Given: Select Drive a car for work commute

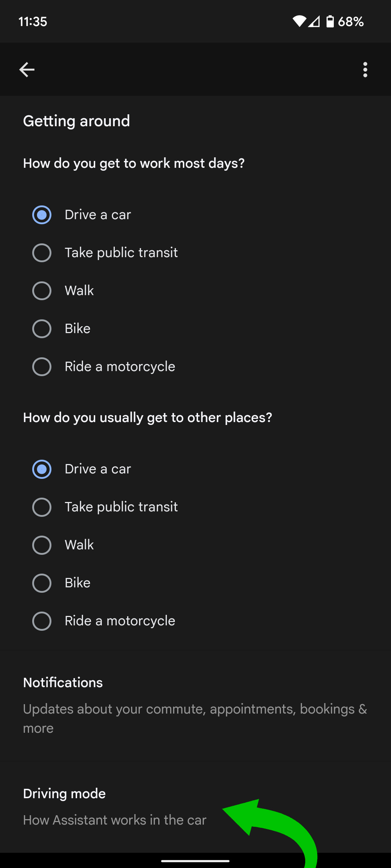Looking at the screenshot, I should click(x=42, y=215).
